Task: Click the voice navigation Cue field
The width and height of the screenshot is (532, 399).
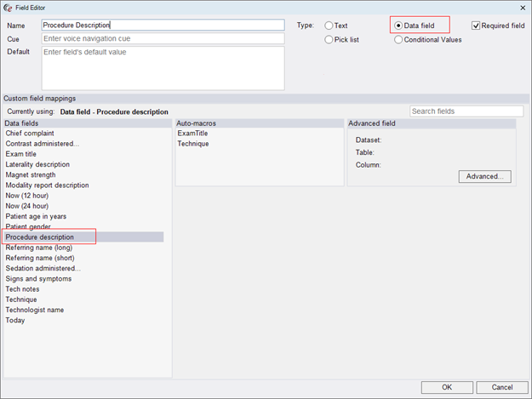Action: (162, 39)
